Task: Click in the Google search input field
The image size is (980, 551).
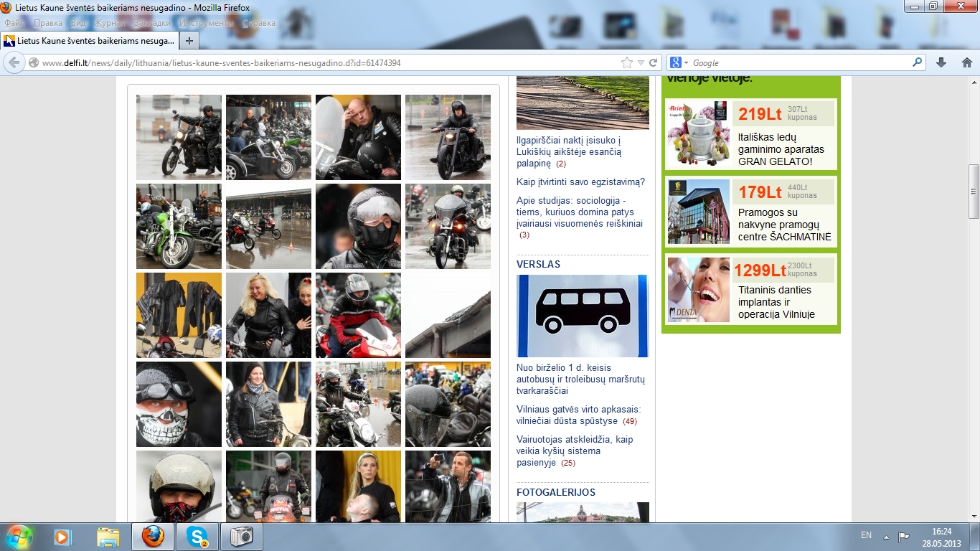Action: click(x=796, y=63)
